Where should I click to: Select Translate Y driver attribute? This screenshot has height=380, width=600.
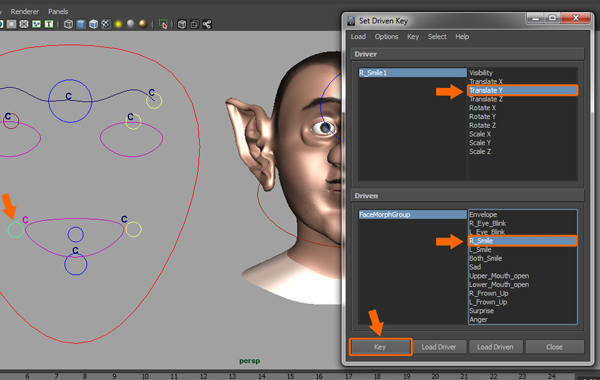click(x=523, y=90)
